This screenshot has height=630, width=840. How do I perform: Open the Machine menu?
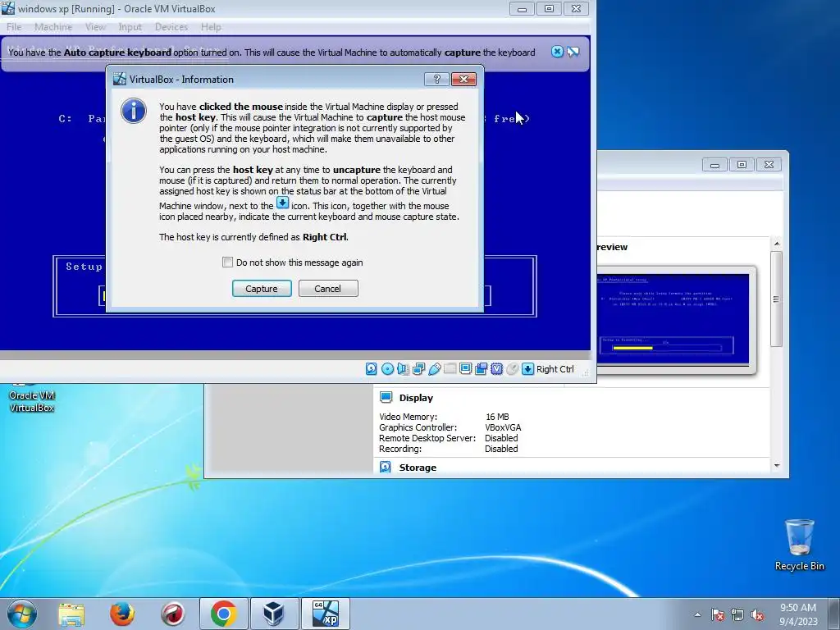click(53, 27)
